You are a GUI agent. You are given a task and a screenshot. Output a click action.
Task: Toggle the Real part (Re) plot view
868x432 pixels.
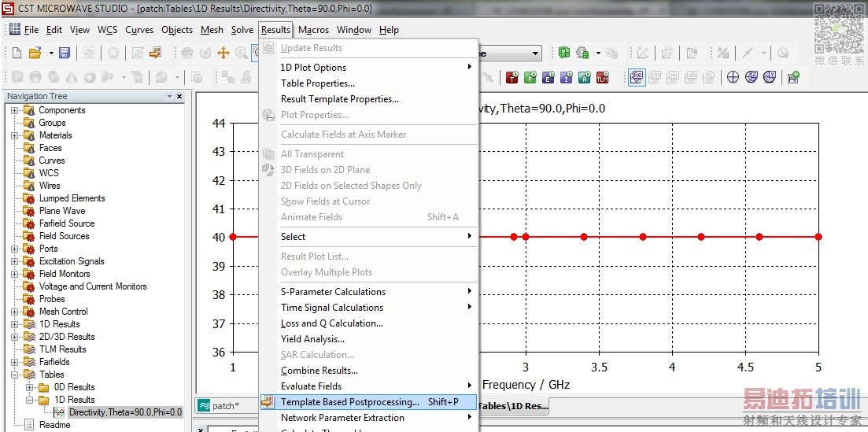click(637, 78)
